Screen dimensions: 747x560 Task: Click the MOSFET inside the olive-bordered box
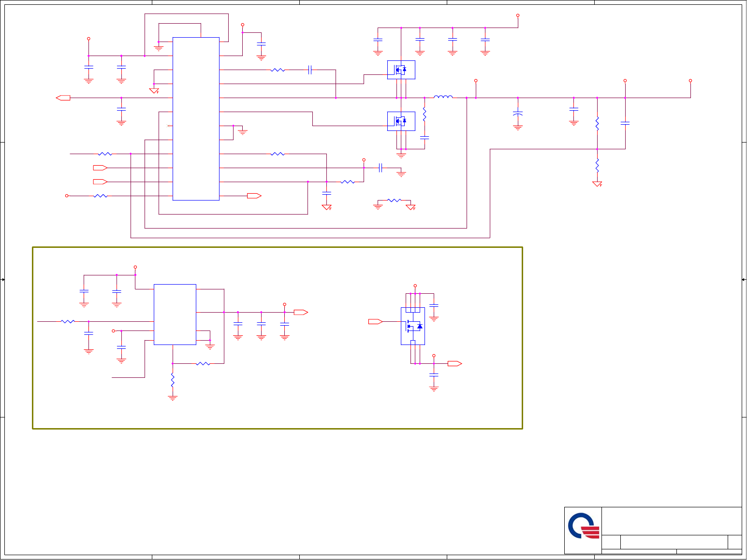413,326
